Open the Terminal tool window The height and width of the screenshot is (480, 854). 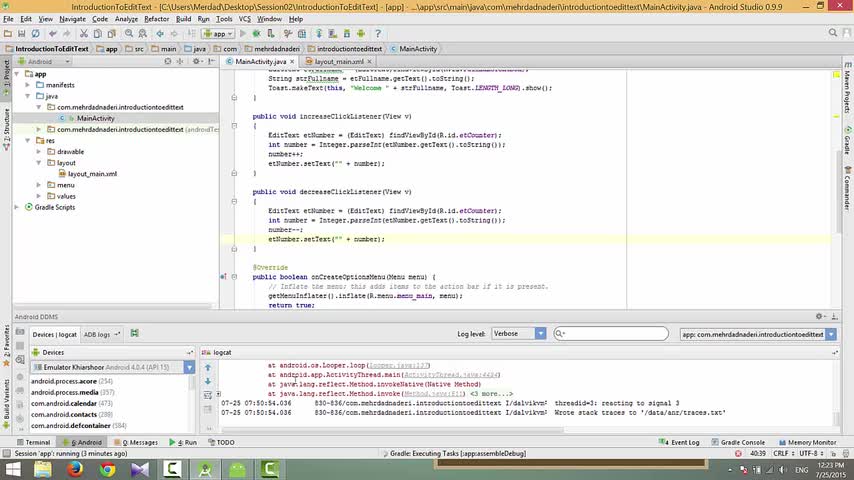33,442
